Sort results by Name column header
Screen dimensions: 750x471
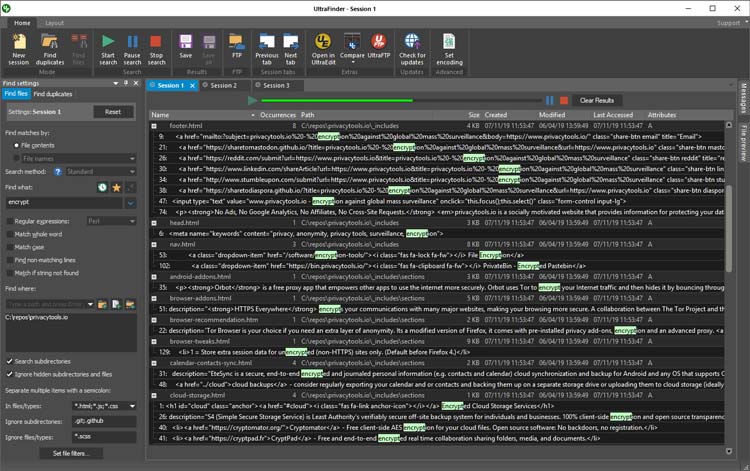point(203,115)
